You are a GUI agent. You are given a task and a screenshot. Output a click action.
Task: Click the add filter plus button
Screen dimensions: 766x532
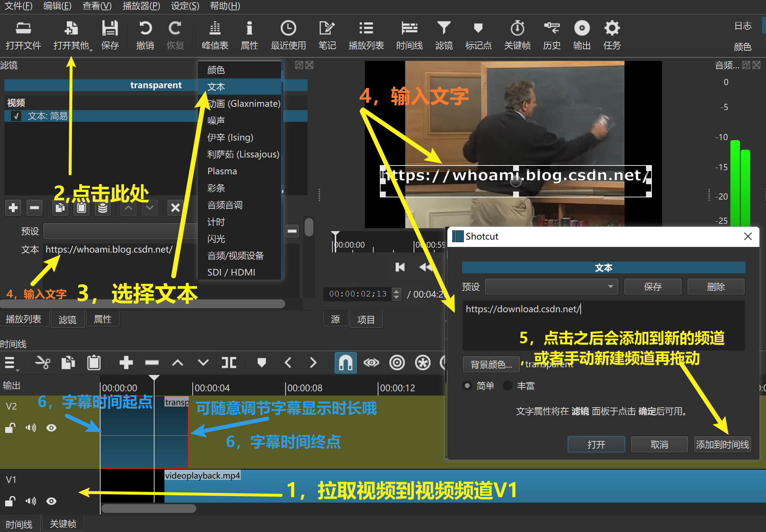pos(13,208)
